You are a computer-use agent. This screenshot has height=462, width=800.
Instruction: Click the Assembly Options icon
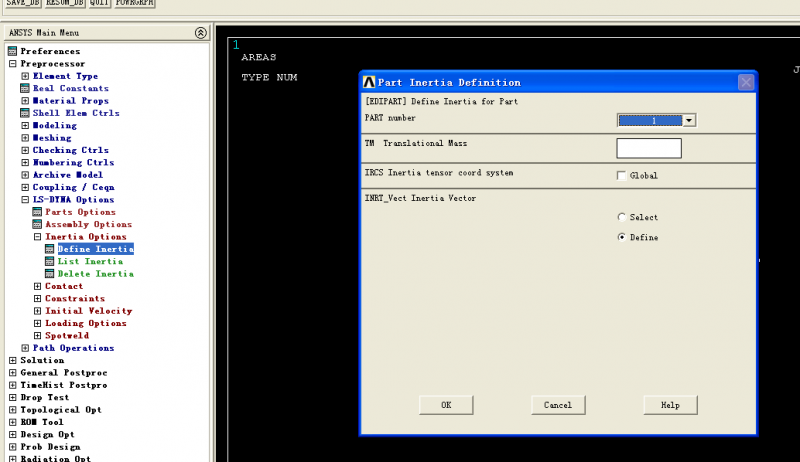point(37,224)
